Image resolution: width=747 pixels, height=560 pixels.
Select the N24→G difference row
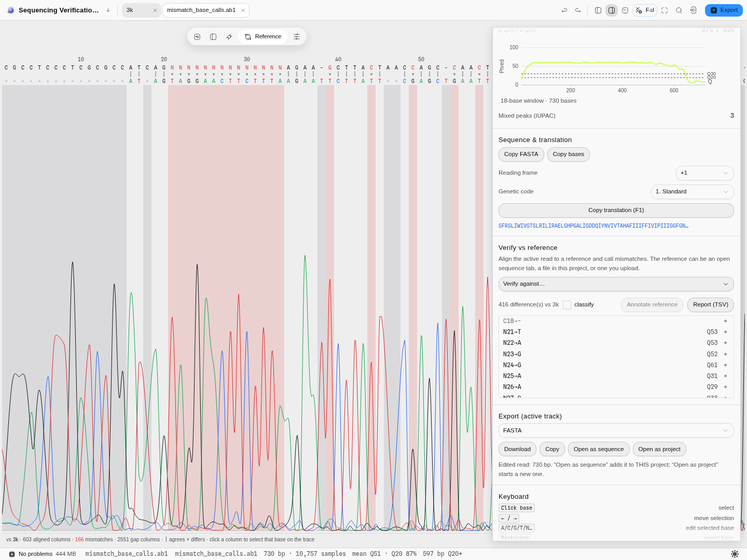(616, 366)
